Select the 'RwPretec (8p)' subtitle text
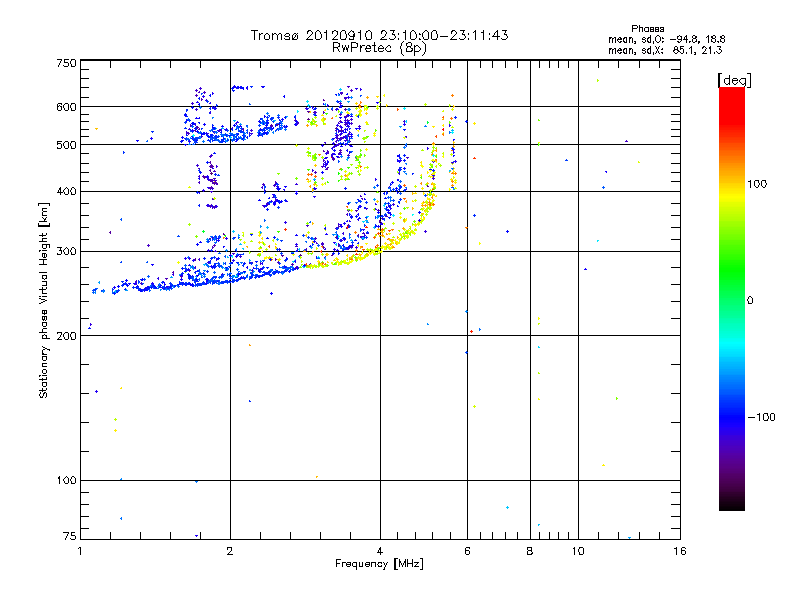The height and width of the screenshot is (600, 800). point(379,48)
